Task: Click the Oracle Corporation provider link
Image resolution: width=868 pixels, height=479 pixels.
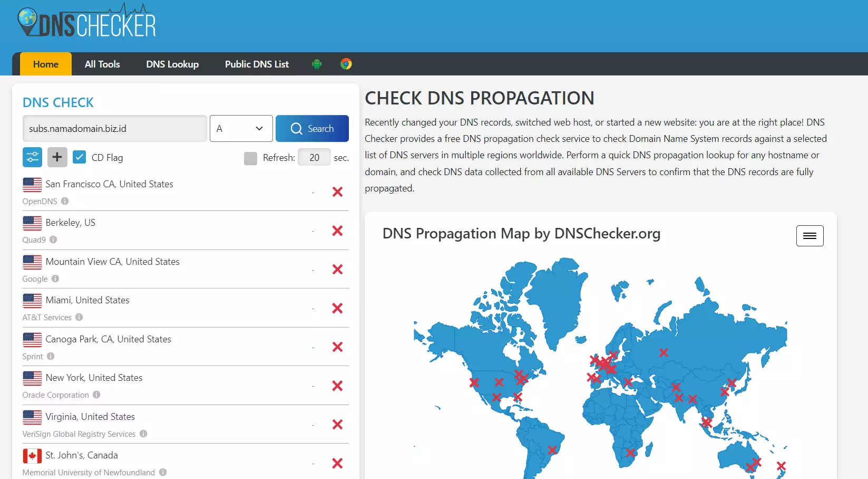Action: [x=55, y=395]
